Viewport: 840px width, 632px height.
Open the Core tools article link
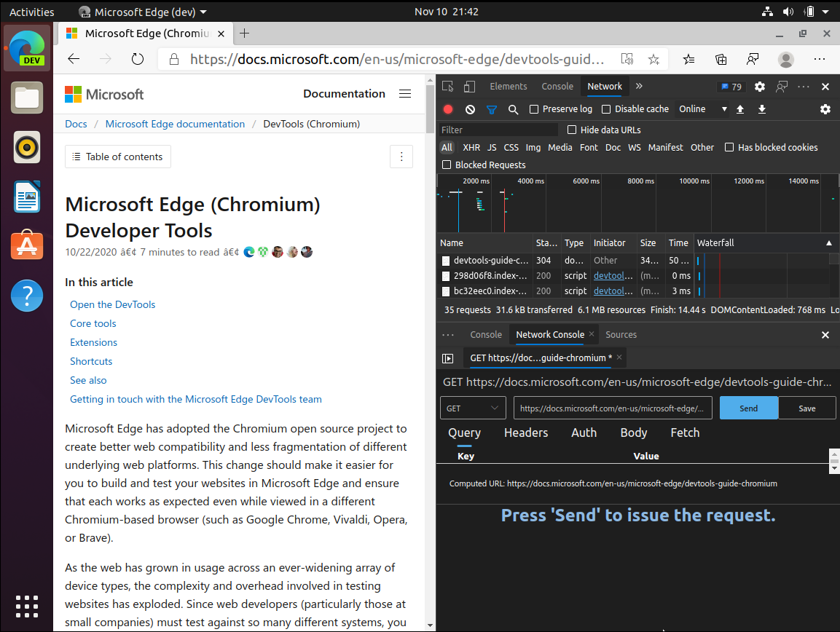click(x=93, y=323)
